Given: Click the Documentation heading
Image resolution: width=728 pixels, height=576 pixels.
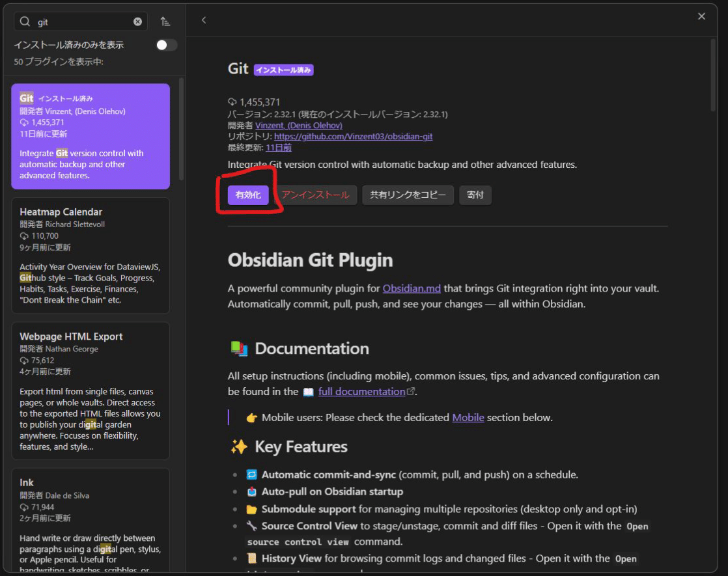Looking at the screenshot, I should click(312, 349).
